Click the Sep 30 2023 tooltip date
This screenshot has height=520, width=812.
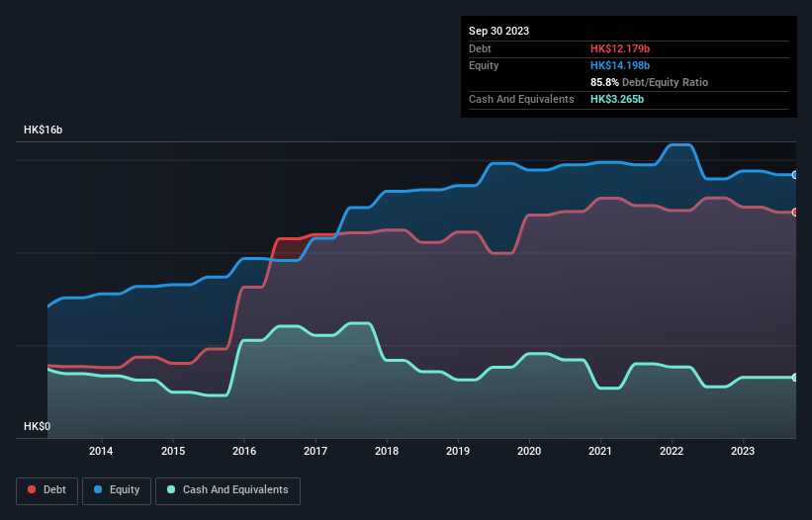click(x=498, y=31)
